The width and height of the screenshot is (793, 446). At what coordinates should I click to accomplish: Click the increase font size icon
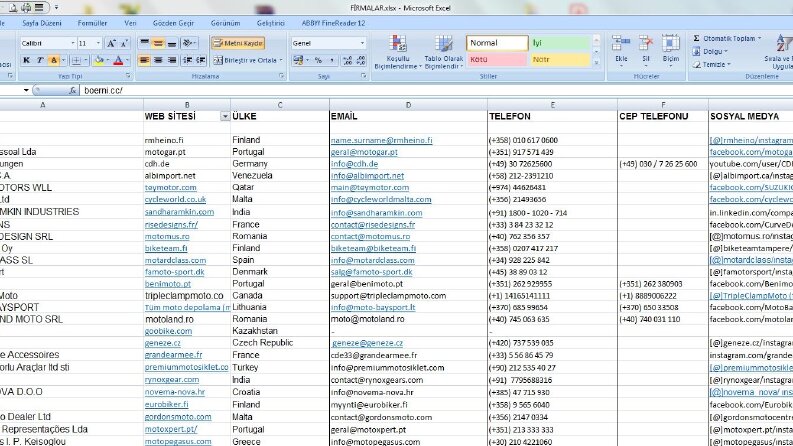111,43
